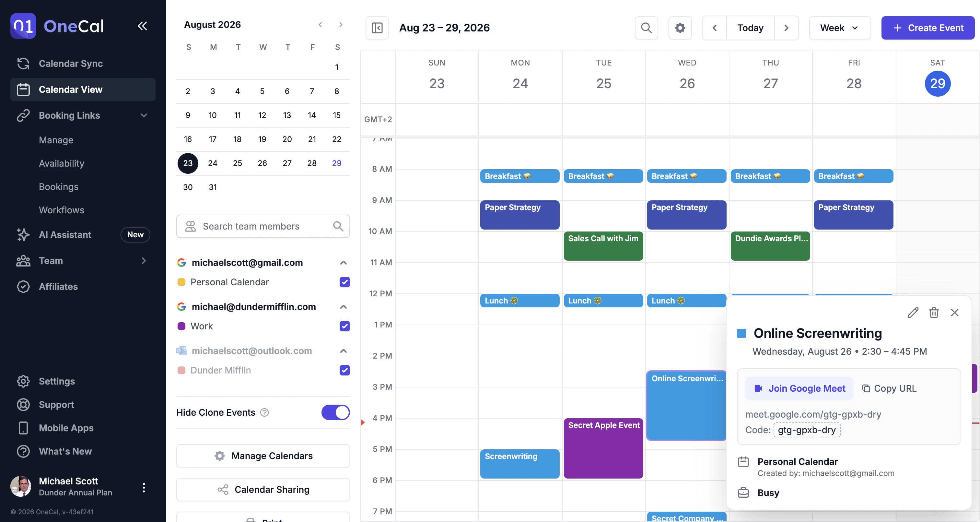
Task: Show Hide Clone Events help tooltip icon
Action: coord(264,412)
